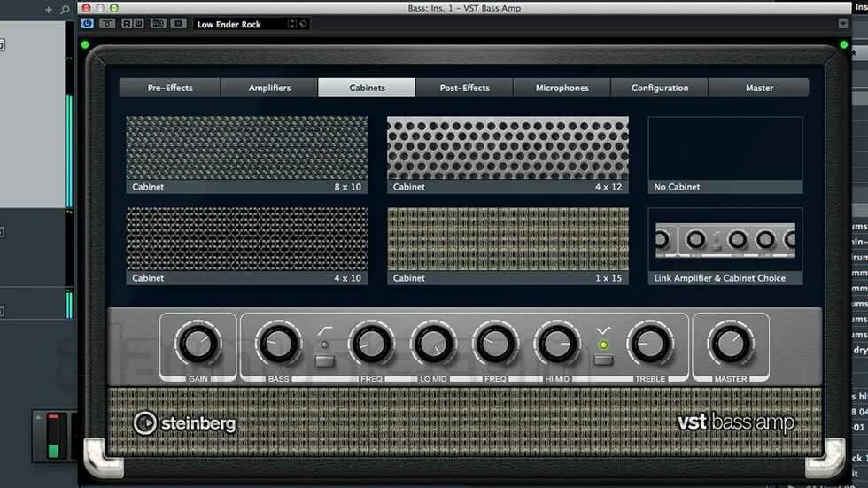Choose the 8 x 10 cabinet
The height and width of the screenshot is (488, 868).
(x=247, y=154)
